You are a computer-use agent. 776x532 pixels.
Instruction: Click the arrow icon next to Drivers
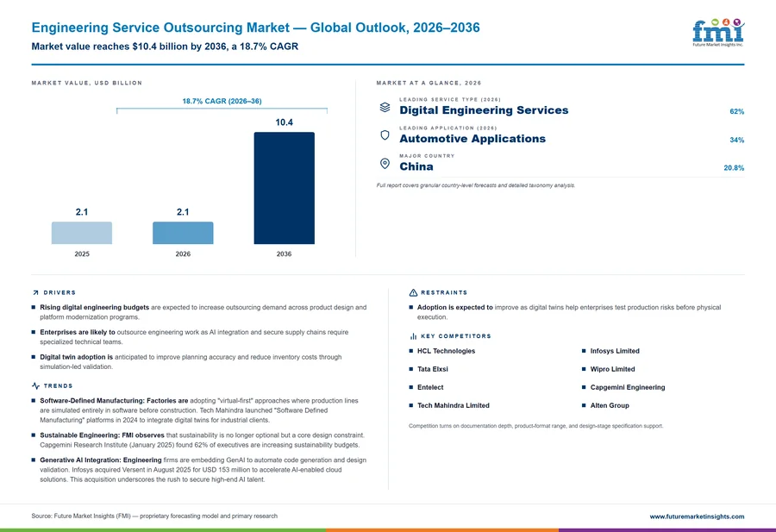pos(35,293)
